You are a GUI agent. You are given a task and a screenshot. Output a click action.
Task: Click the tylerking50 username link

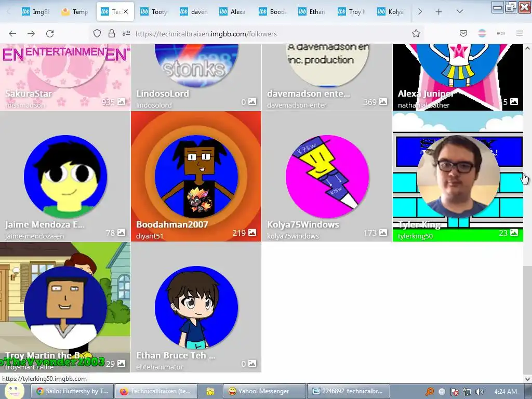coord(415,236)
